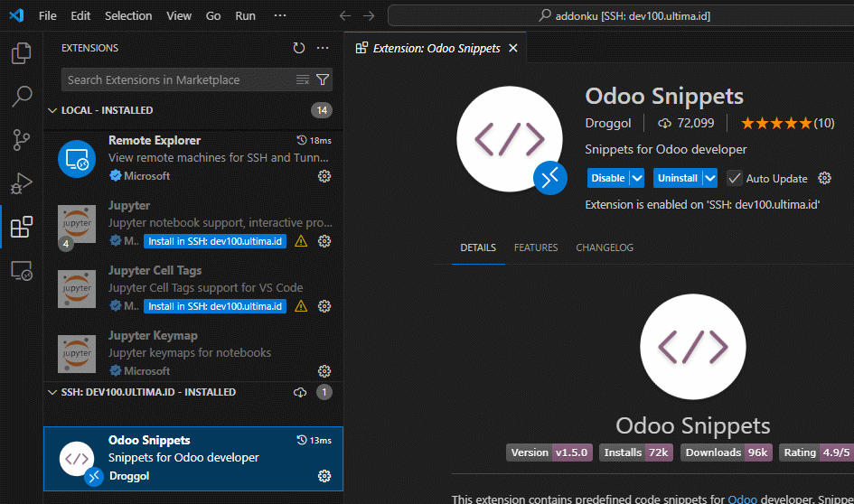Viewport: 854px width, 504px height.
Task: Go back with navigation arrow
Action: click(344, 15)
